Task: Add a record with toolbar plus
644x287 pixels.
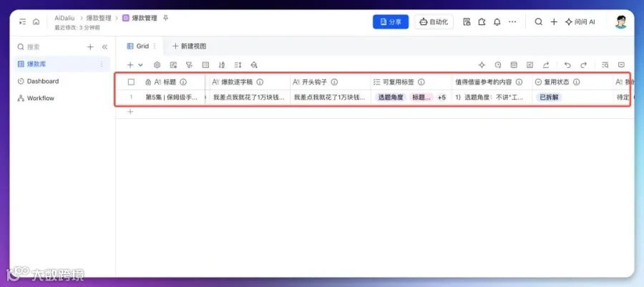Action: pos(130,65)
